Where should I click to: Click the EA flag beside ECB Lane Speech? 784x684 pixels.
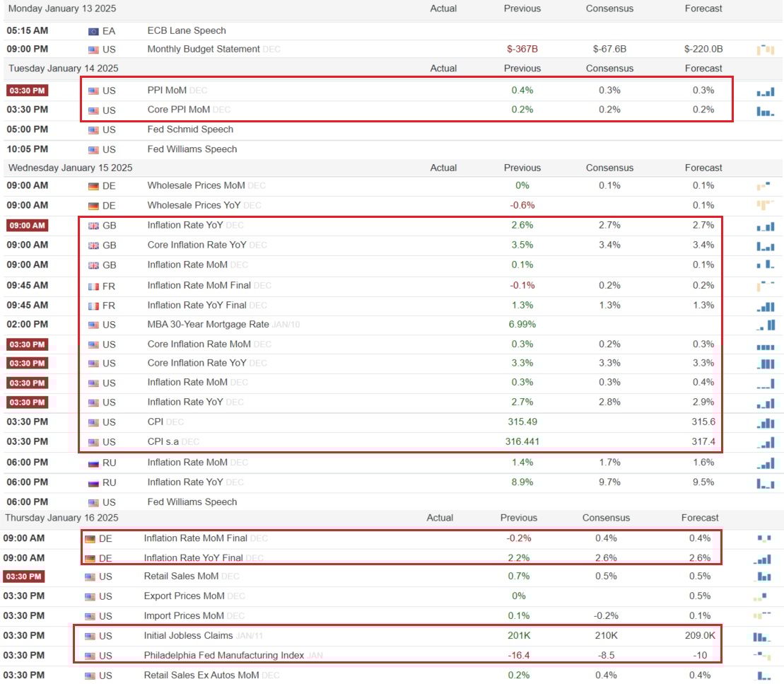(93, 31)
